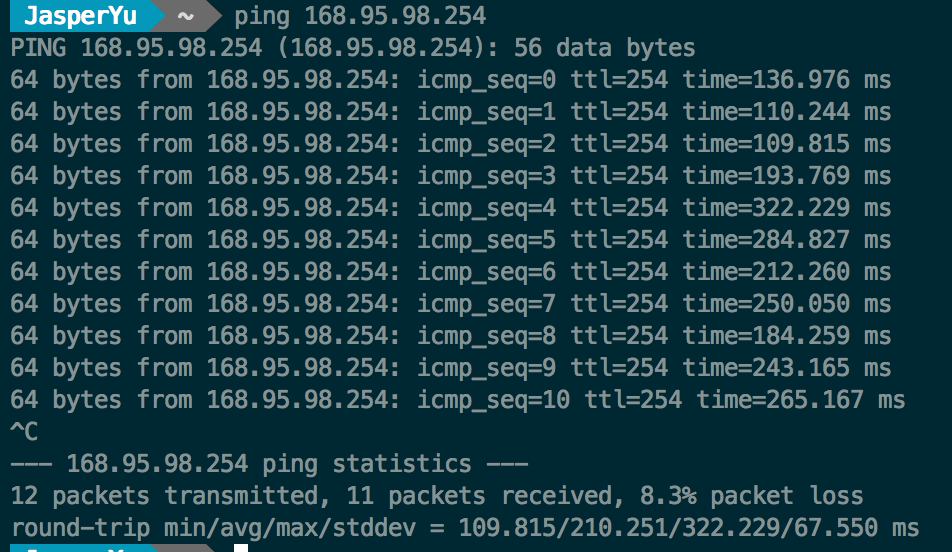Click the time=184.259 ms value
Screen dimensions: 952x552
(x=786, y=336)
